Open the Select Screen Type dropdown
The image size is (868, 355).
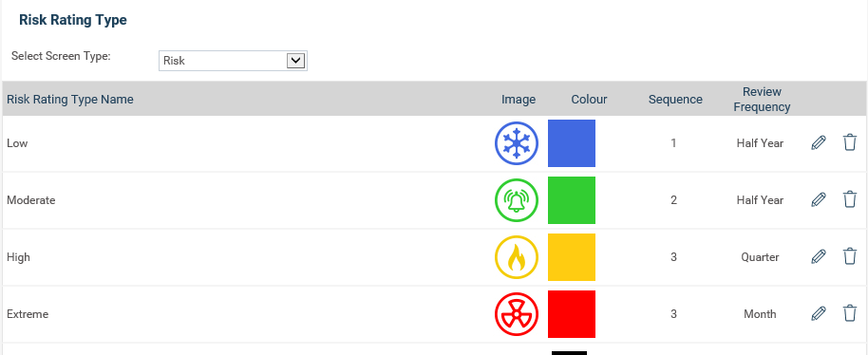click(x=233, y=61)
